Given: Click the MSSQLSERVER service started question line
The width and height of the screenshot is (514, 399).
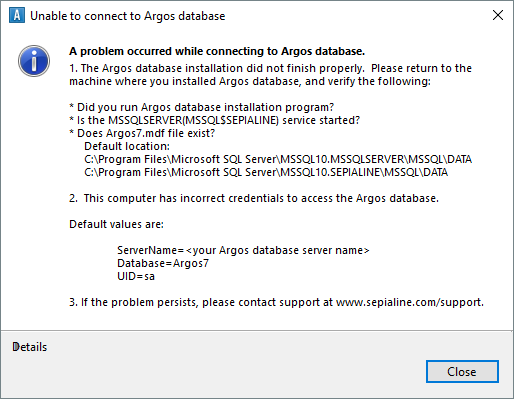Looking at the screenshot, I should [215, 120].
